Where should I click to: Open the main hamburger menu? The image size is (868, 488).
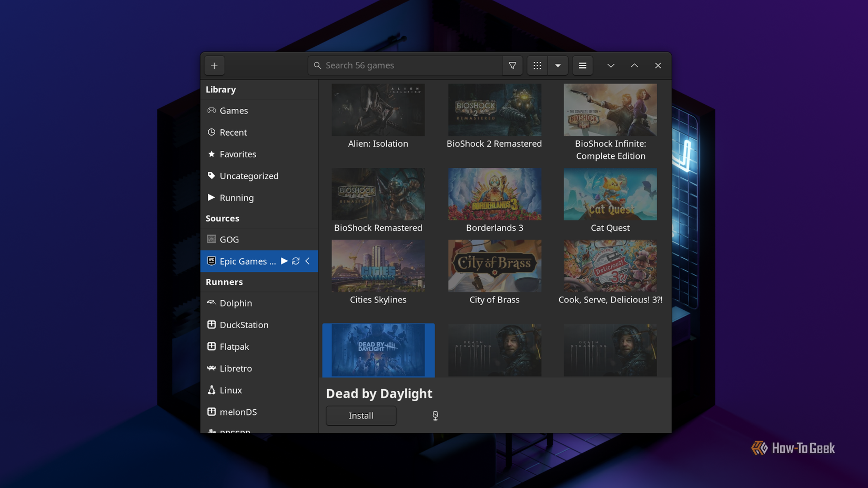[x=582, y=65]
